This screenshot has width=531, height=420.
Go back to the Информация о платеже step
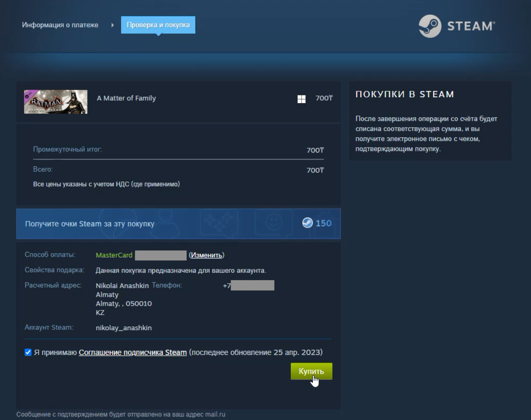tap(60, 25)
